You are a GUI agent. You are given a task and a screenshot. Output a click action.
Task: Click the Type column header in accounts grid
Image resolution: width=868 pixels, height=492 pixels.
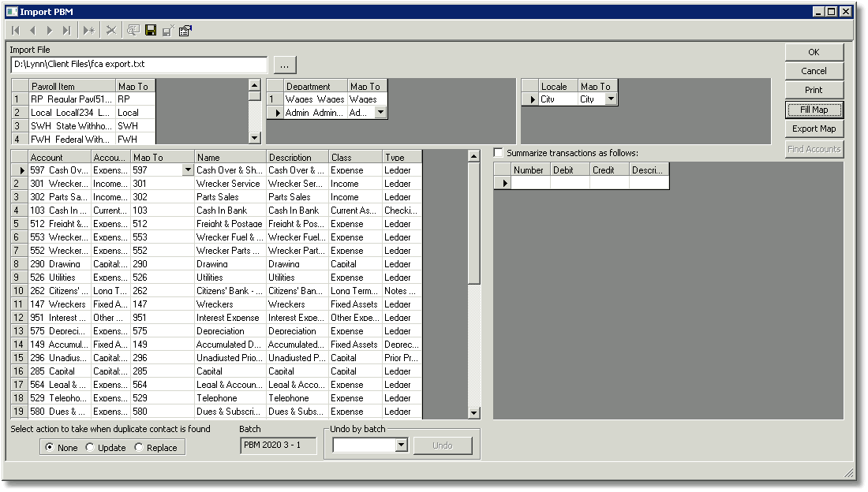[x=402, y=157]
